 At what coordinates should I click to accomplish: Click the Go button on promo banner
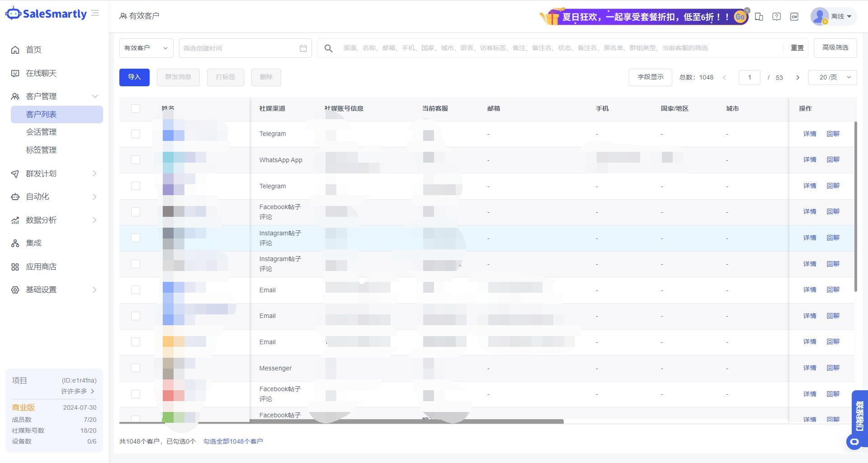click(740, 17)
